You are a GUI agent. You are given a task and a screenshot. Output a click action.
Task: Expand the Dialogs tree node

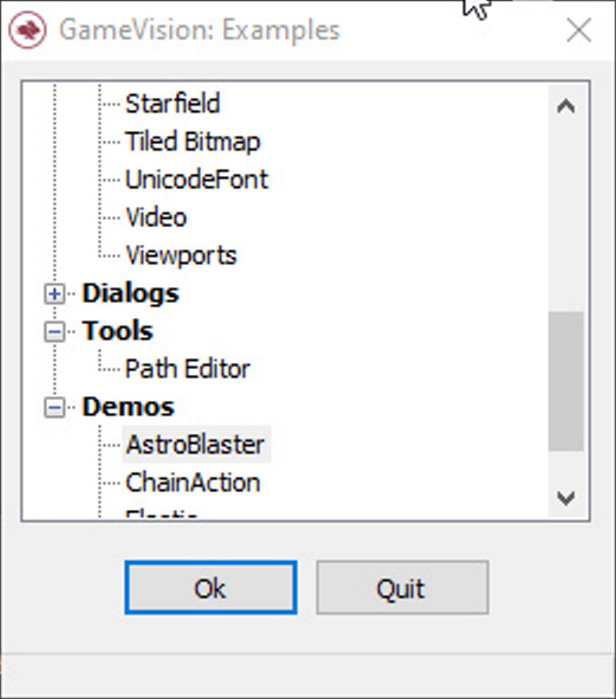click(x=55, y=294)
